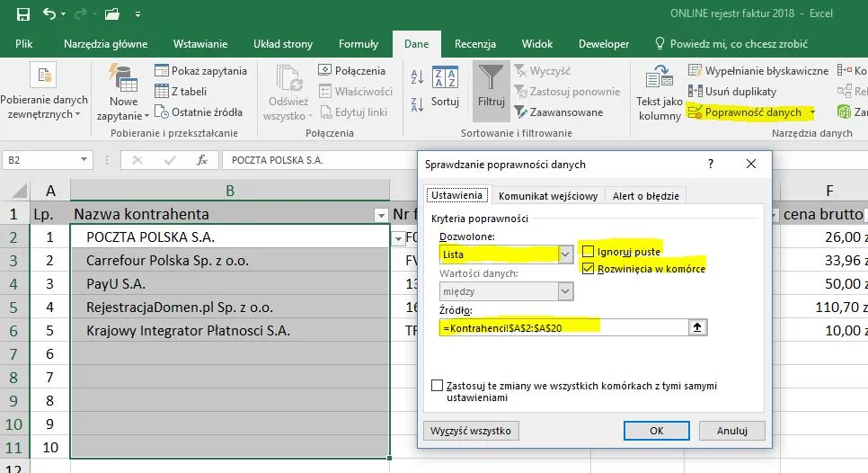
Task: Click the Źródło source input field
Action: click(x=562, y=328)
